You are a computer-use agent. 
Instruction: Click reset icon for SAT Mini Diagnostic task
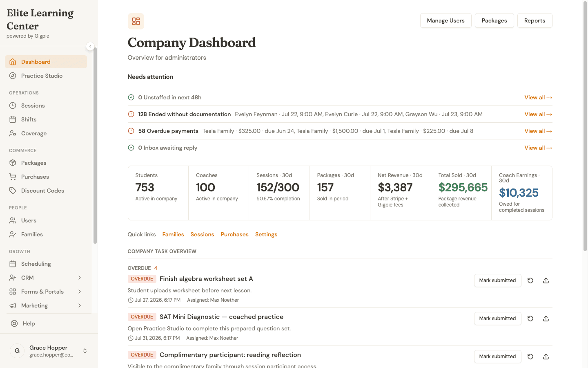pyautogui.click(x=530, y=319)
